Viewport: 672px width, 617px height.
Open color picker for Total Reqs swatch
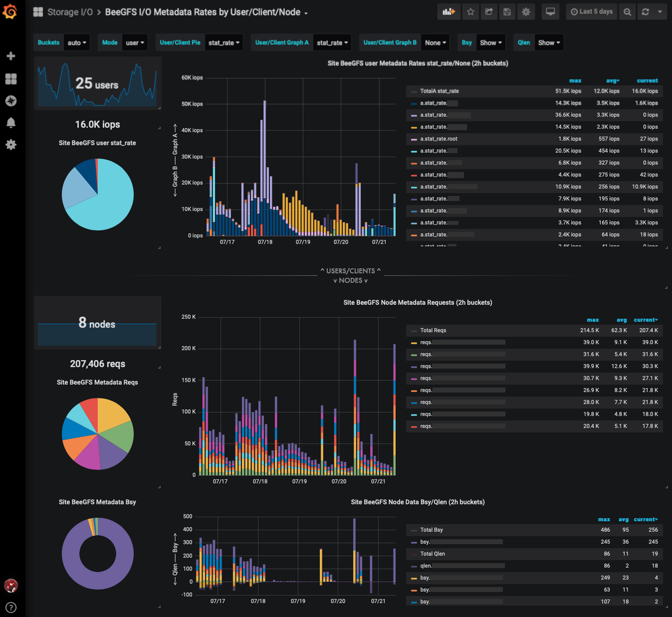(414, 331)
